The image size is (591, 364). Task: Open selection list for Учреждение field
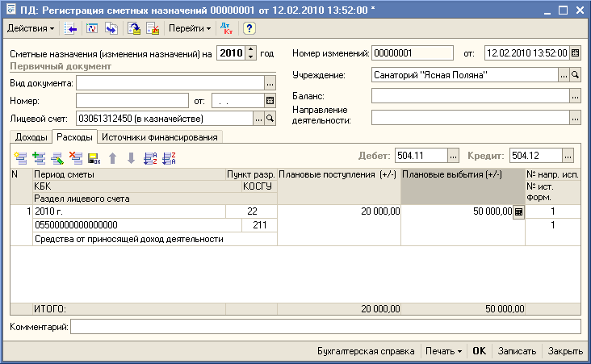tap(564, 74)
